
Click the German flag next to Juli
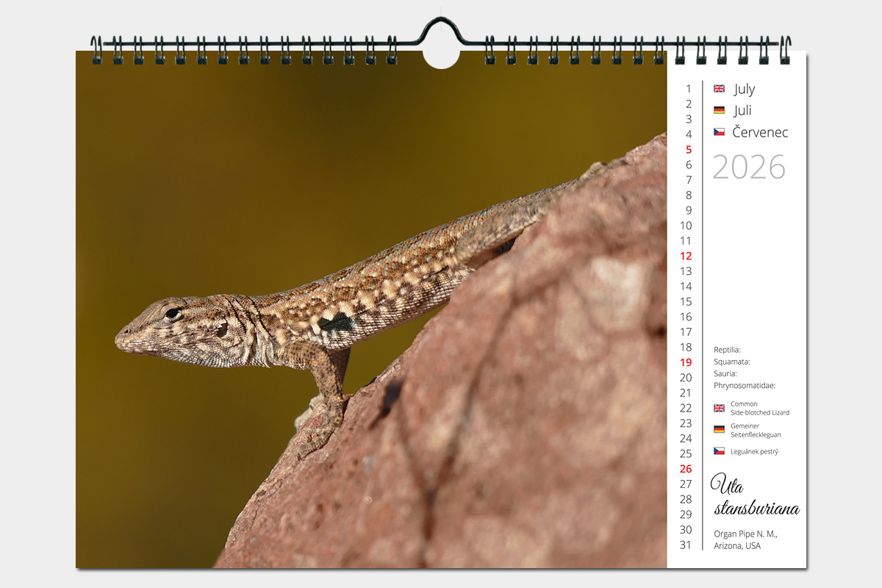coord(719,110)
